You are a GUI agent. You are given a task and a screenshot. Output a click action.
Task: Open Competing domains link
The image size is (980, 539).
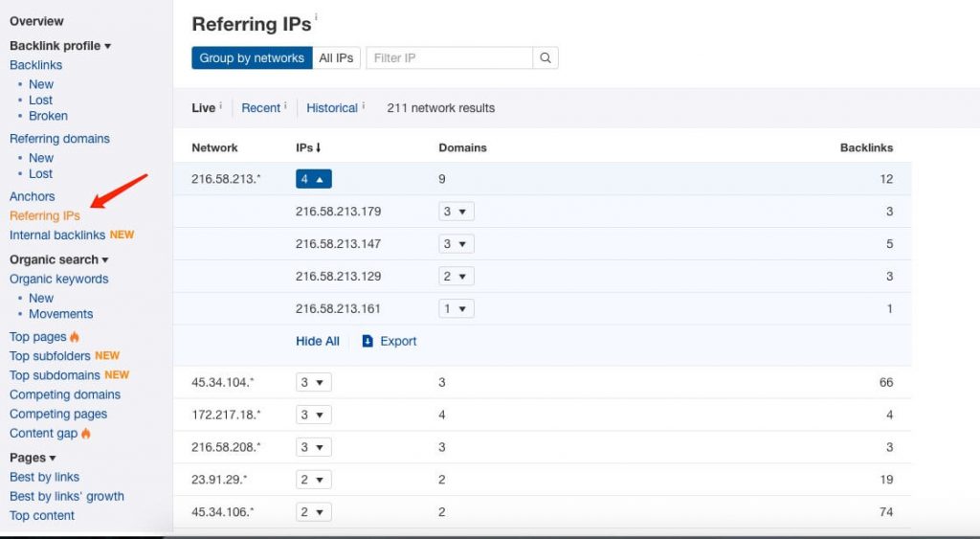point(65,394)
